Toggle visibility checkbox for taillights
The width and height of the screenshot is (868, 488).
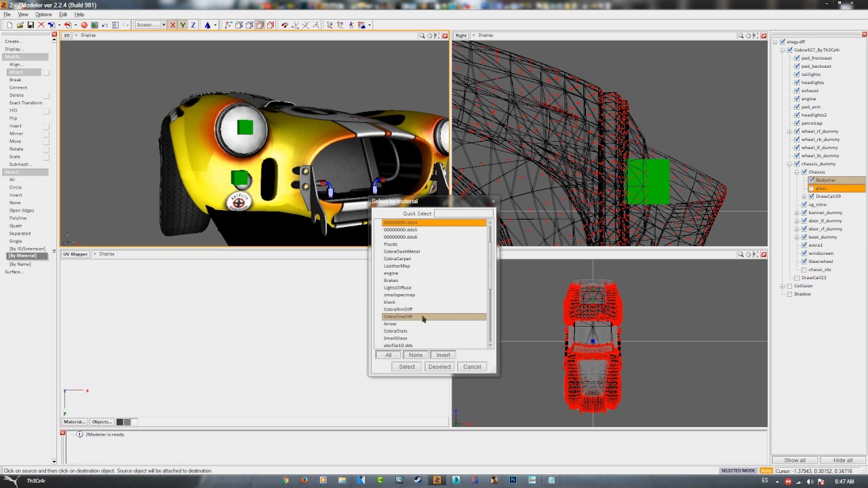[x=797, y=75]
